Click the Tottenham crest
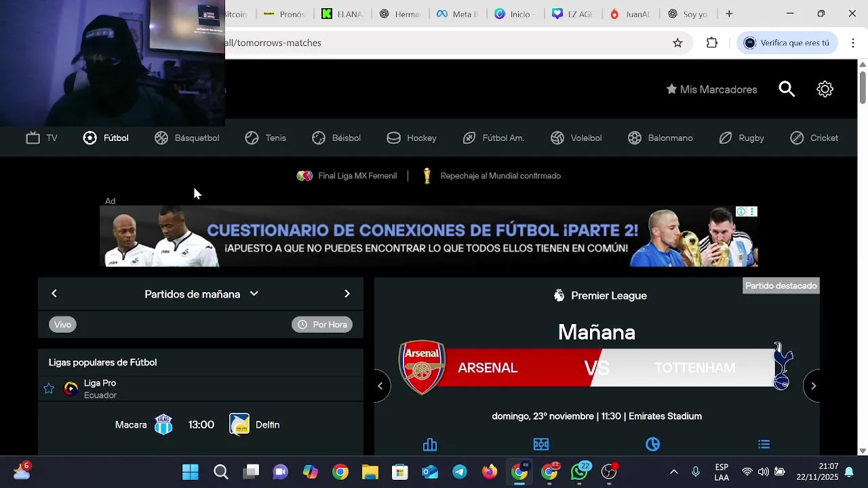 click(783, 366)
